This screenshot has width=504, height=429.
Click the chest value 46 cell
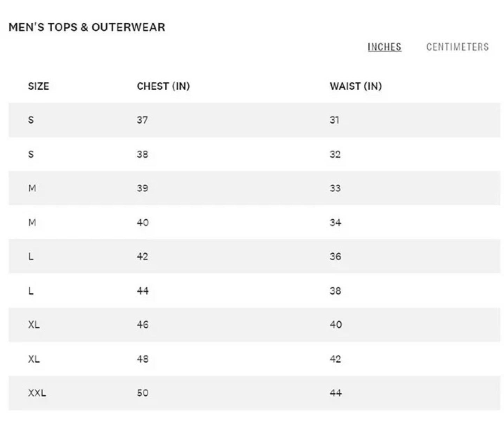click(143, 325)
